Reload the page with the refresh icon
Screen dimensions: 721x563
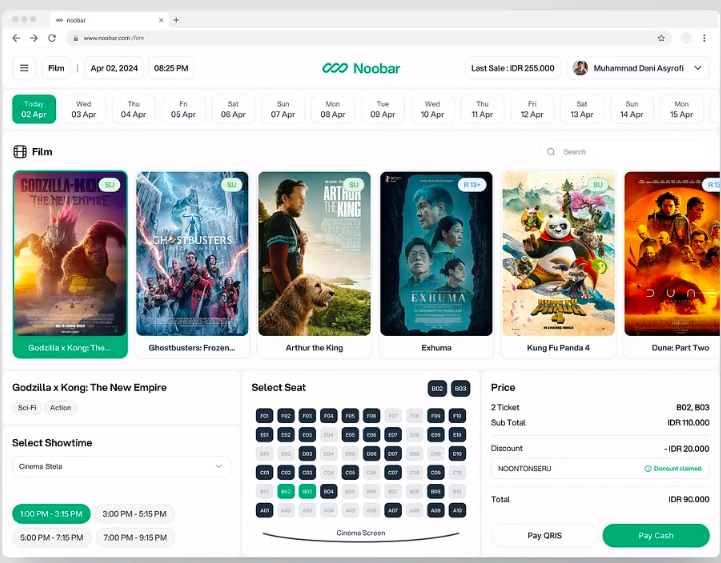pyautogui.click(x=52, y=38)
